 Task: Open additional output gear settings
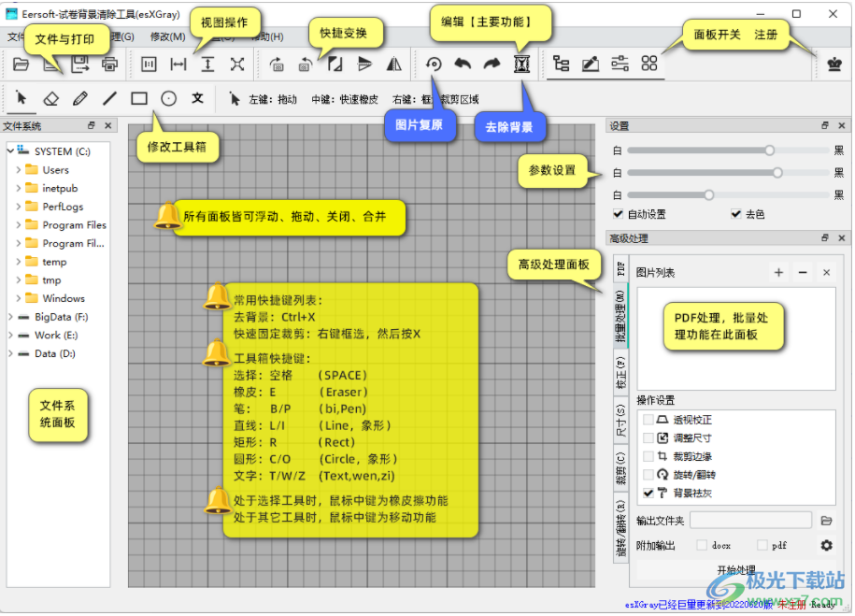coord(827,545)
